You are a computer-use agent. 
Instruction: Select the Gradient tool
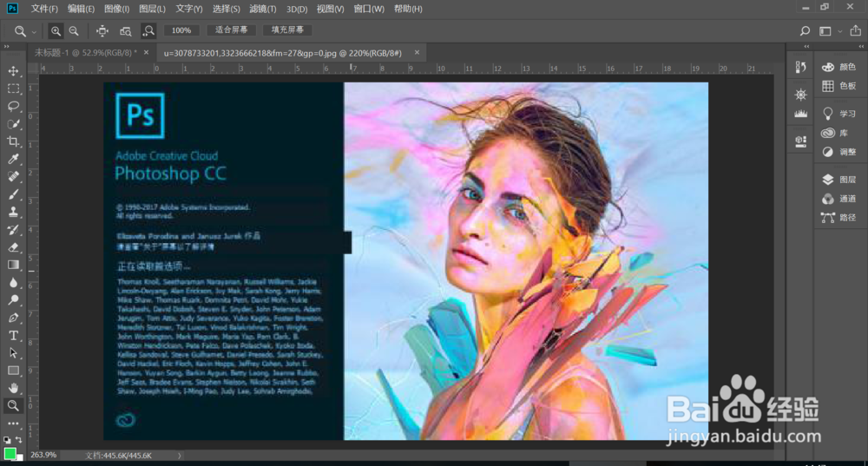coord(13,265)
